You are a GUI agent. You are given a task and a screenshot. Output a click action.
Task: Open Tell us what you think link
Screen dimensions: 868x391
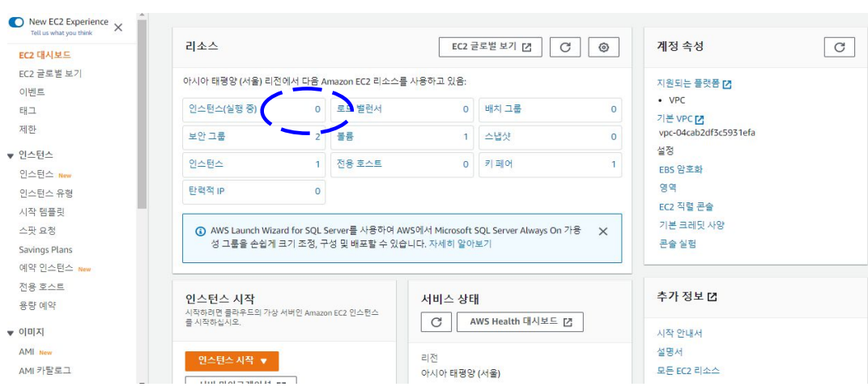coord(62,33)
